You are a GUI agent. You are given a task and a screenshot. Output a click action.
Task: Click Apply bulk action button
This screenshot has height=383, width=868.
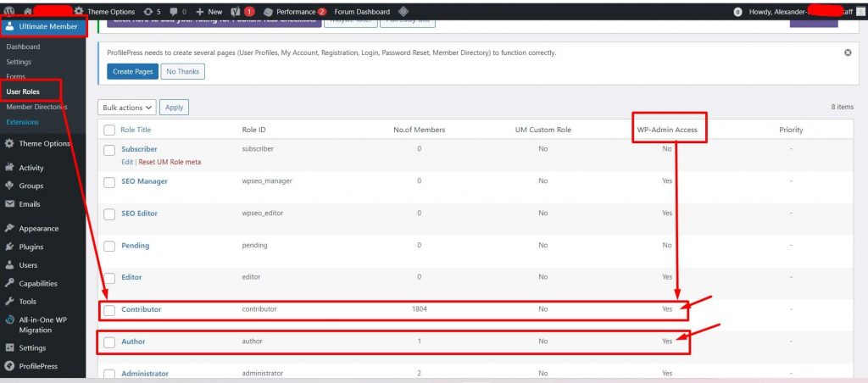174,108
